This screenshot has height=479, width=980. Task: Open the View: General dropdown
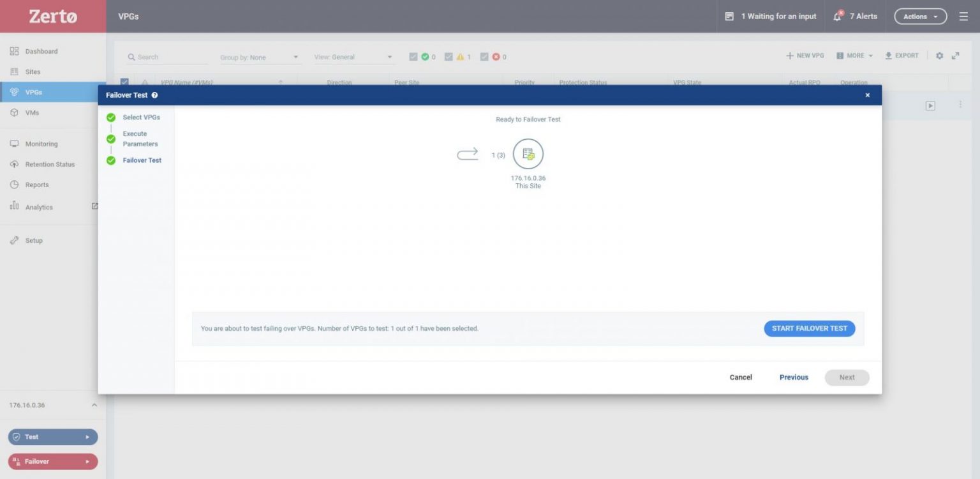(354, 57)
